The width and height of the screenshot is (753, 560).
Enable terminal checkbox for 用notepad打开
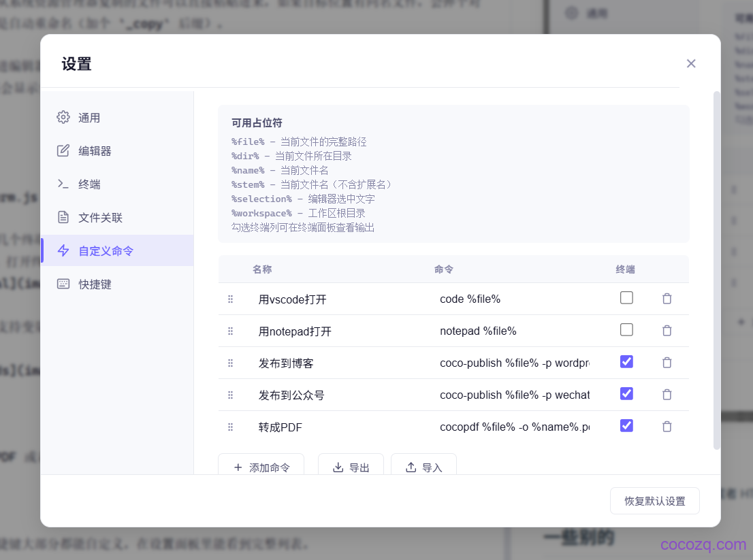pos(626,329)
